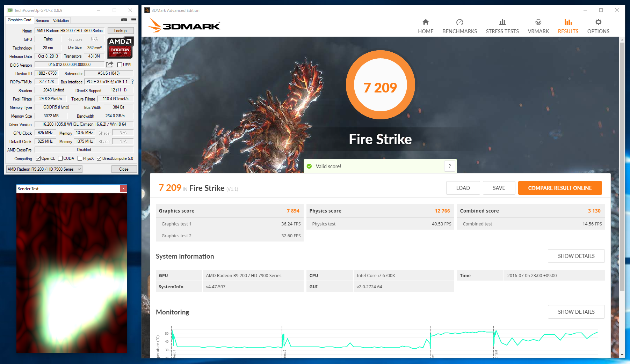Go to the HOME section label
Screen dimensions: 630x364
(x=426, y=31)
